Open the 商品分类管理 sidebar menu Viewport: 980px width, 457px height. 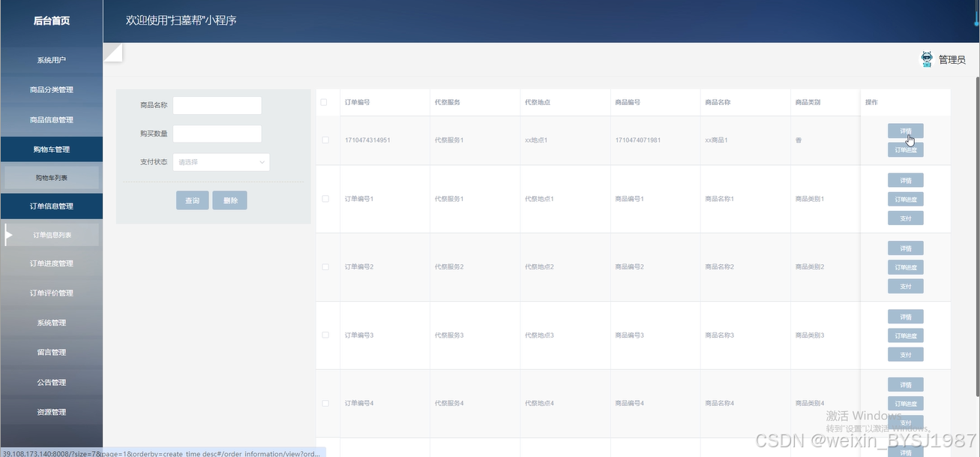(52, 90)
